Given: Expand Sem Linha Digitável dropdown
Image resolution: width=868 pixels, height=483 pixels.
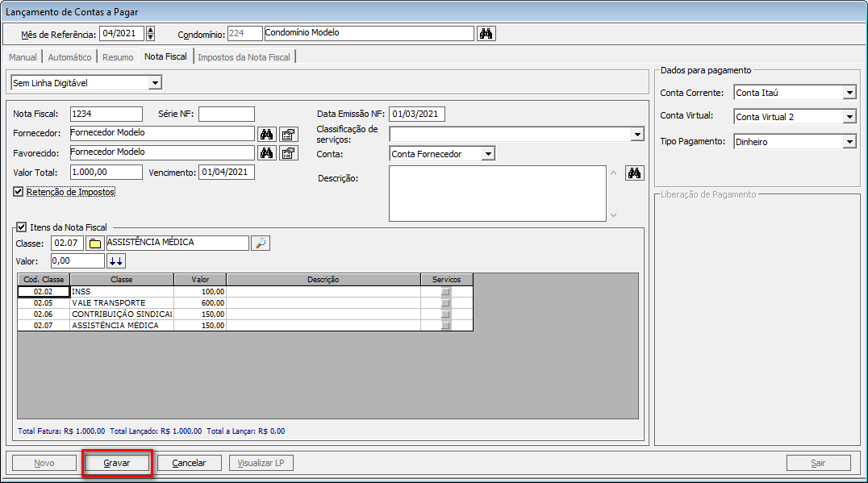Looking at the screenshot, I should click(x=155, y=83).
